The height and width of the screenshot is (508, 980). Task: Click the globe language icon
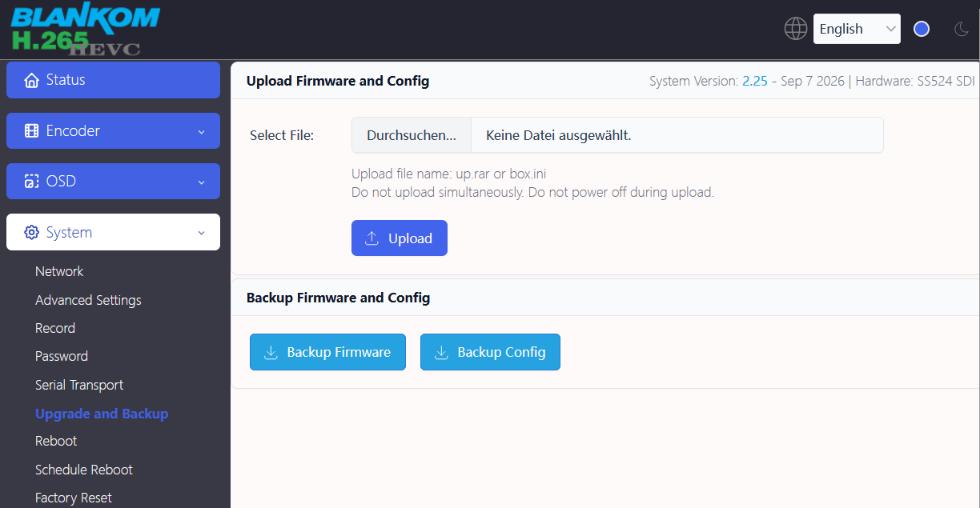(795, 29)
